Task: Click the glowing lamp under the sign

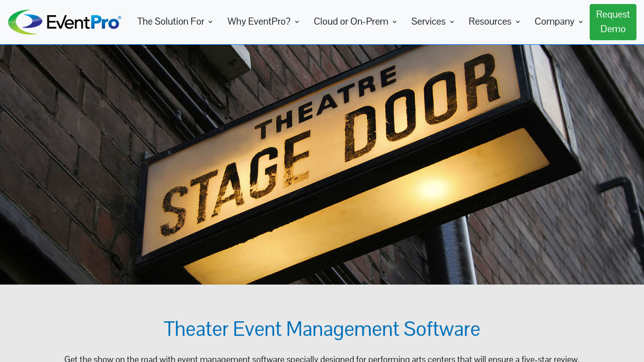Action: point(432,191)
